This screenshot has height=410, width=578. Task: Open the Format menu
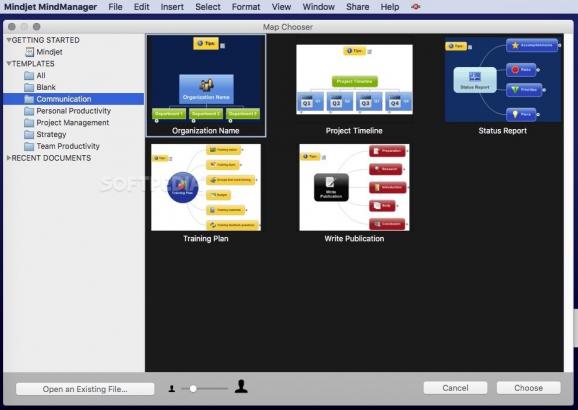click(x=246, y=7)
